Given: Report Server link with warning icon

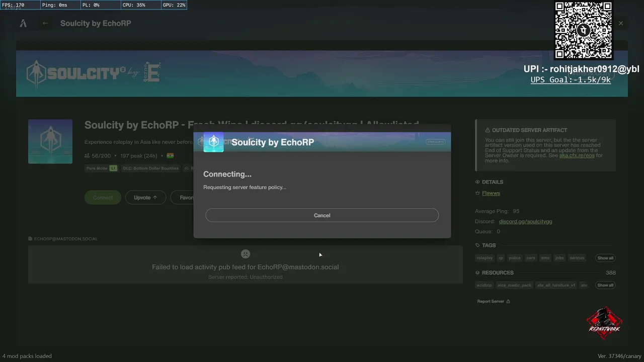Looking at the screenshot, I should [x=494, y=301].
